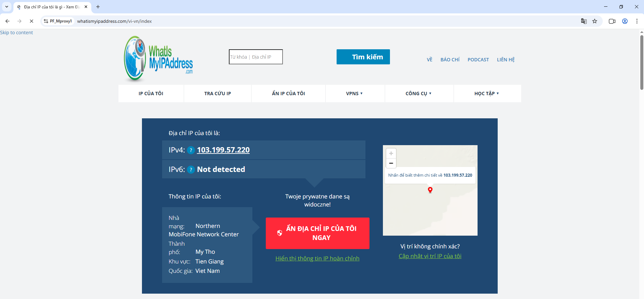Open the TRA CỨU IP menu item
This screenshot has width=644, height=299.
point(217,94)
